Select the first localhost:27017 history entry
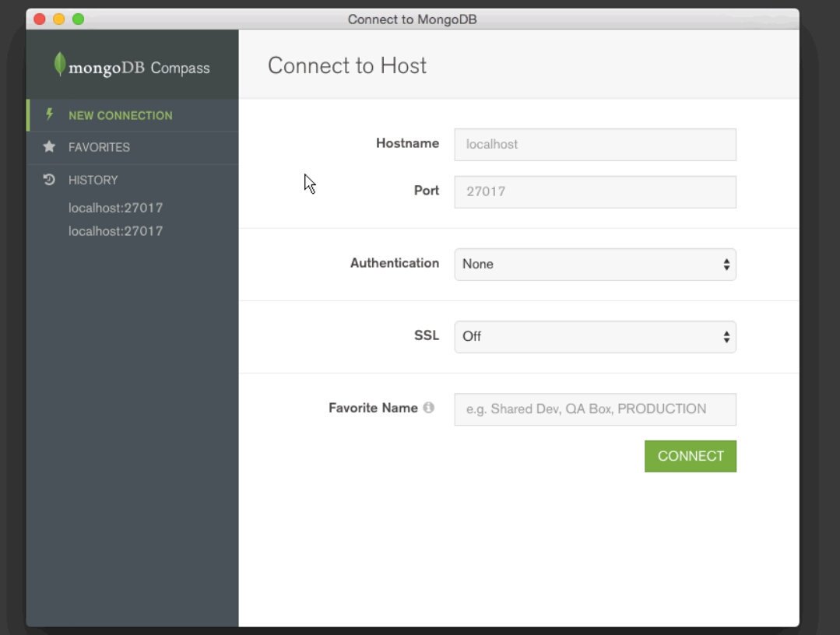The image size is (840, 635). [116, 208]
